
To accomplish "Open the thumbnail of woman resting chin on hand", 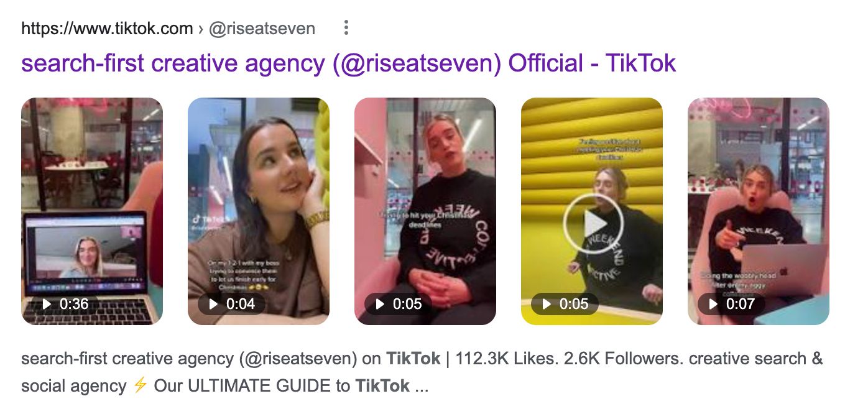I will point(259,211).
